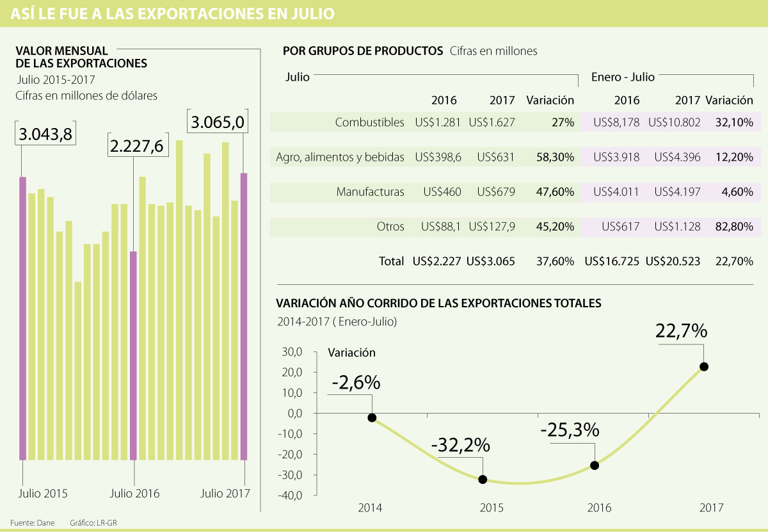Click the 2016 data point on line chart

coord(595,465)
